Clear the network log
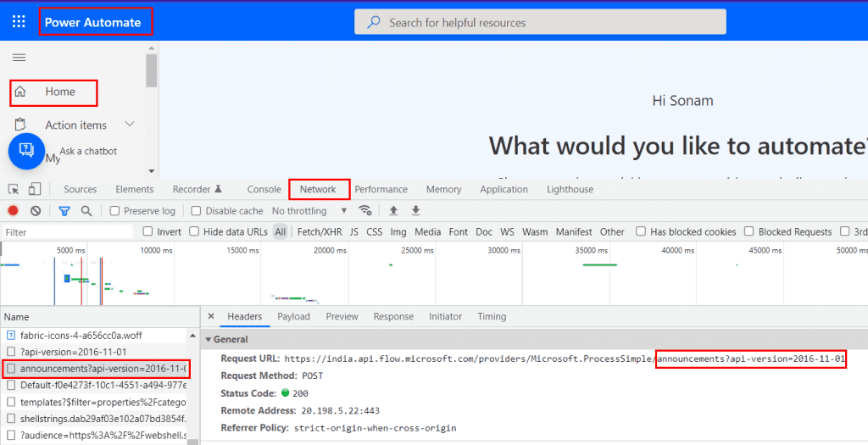This screenshot has width=868, height=445. pos(36,210)
